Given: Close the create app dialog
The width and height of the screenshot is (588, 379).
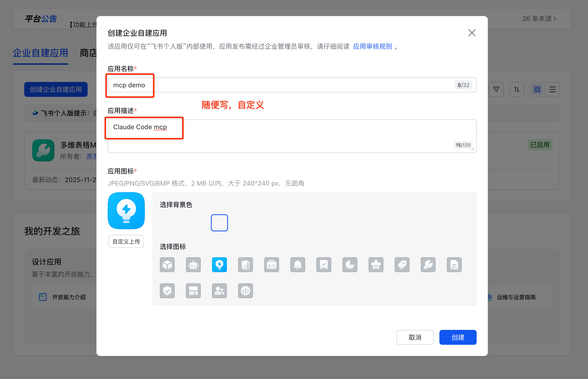Looking at the screenshot, I should tap(472, 33).
